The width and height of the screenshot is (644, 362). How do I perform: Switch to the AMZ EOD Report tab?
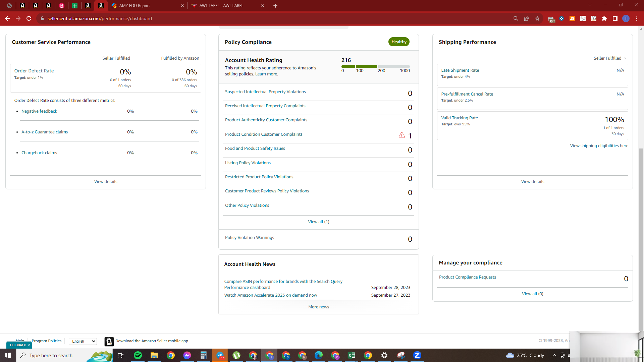[148, 6]
